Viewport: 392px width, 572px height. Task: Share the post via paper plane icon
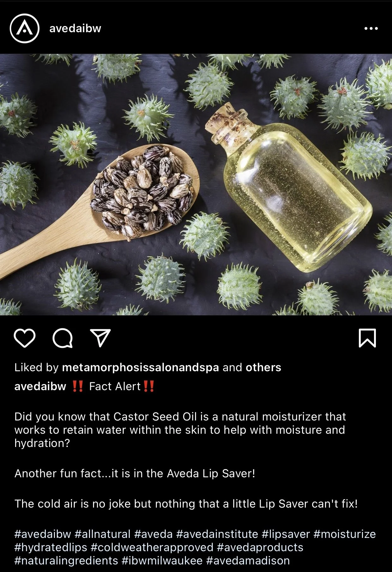(100, 338)
